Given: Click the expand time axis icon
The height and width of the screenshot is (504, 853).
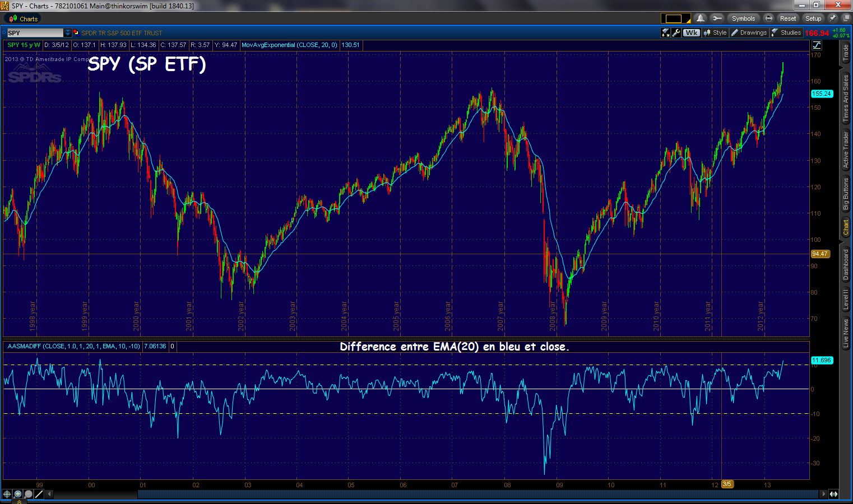Looking at the screenshot, I should pos(834,494).
